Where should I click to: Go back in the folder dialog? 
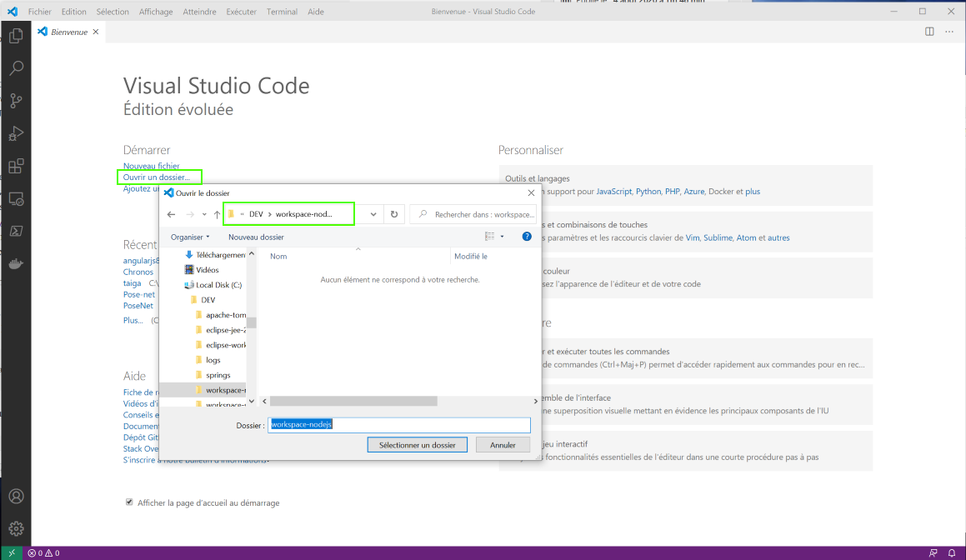[x=171, y=214]
